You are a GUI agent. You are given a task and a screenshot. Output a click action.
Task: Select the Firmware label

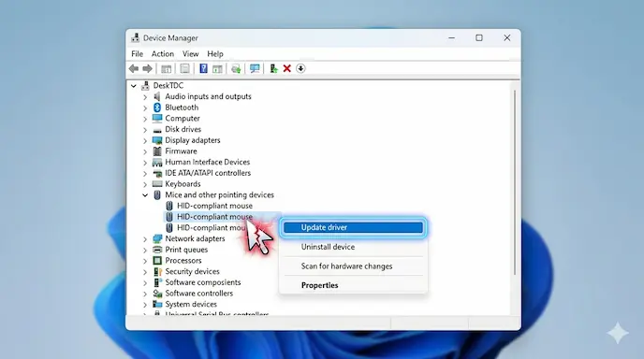(182, 151)
